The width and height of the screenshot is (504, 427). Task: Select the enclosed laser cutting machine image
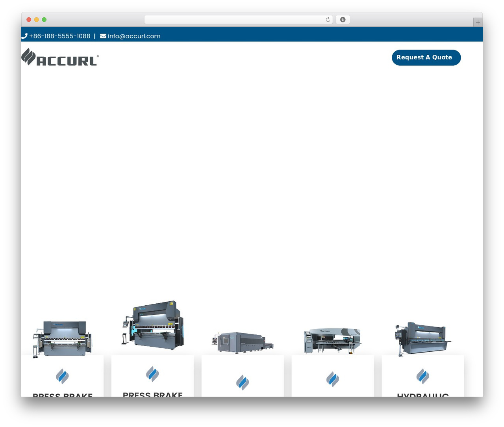point(243,342)
